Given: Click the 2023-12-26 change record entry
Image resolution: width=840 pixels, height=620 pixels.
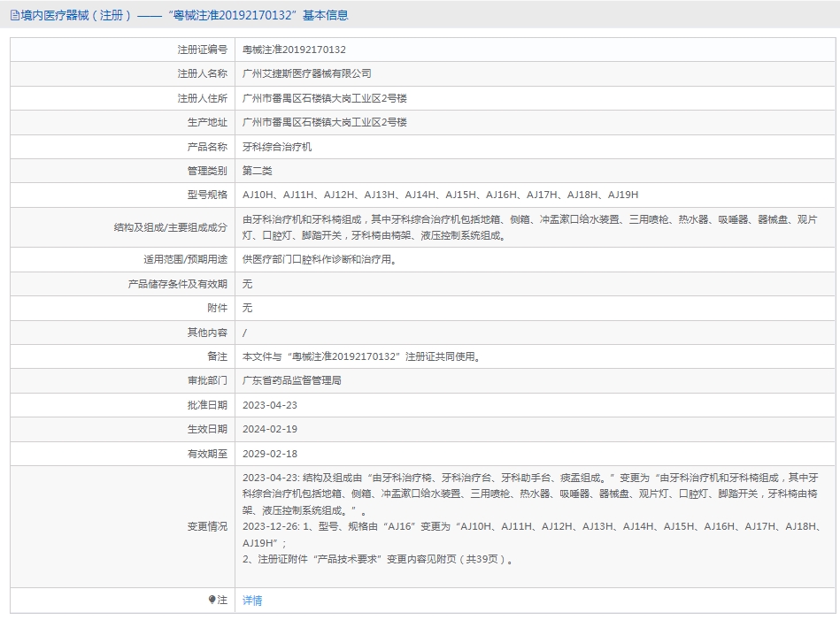Looking at the screenshot, I should click(531, 534).
